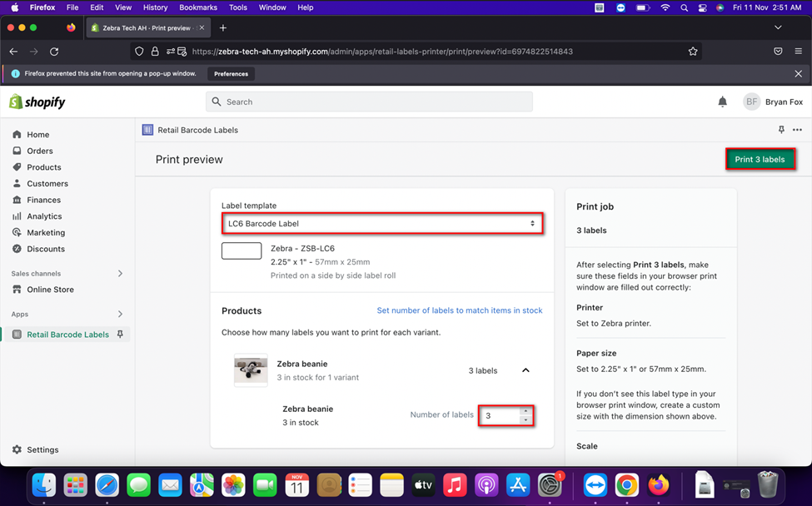The width and height of the screenshot is (812, 506).
Task: Toggle the pin icon above Print 3 labels
Action: (780, 130)
